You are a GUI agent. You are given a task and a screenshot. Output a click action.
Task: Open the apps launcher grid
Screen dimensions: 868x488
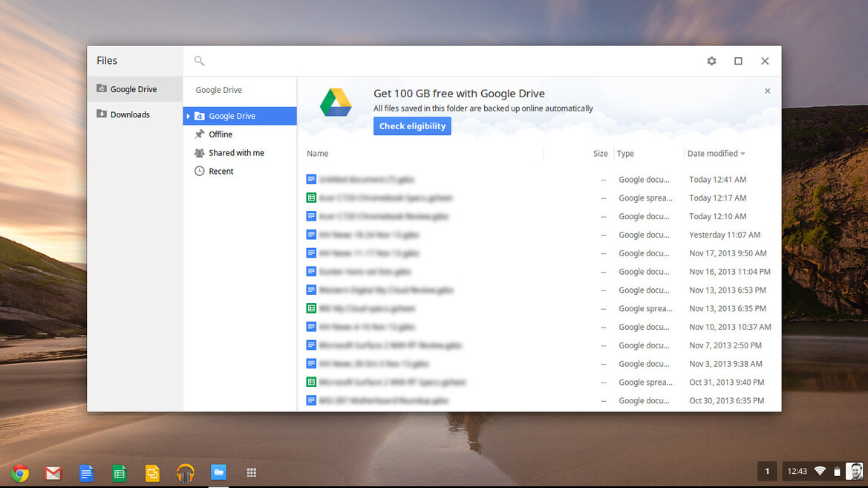[x=251, y=472]
